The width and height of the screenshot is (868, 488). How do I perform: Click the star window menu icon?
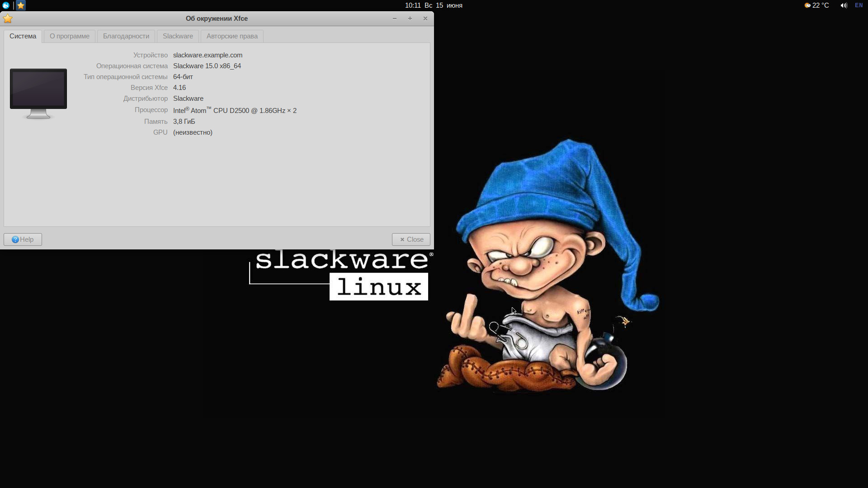[x=8, y=19]
